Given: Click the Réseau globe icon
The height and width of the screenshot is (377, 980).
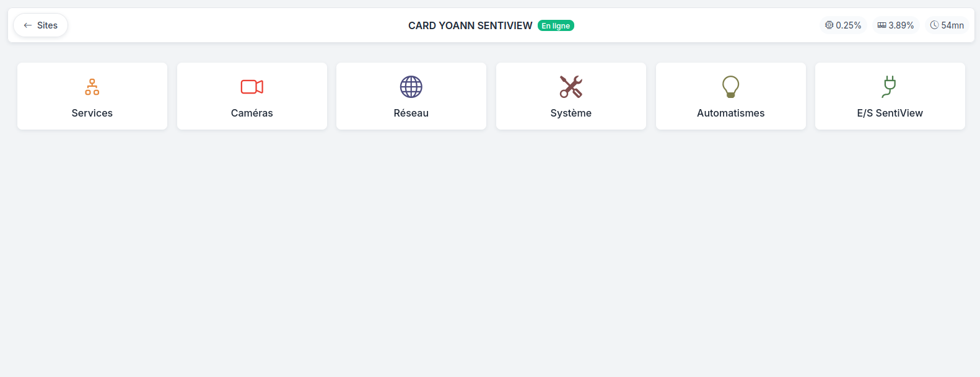Looking at the screenshot, I should point(411,87).
